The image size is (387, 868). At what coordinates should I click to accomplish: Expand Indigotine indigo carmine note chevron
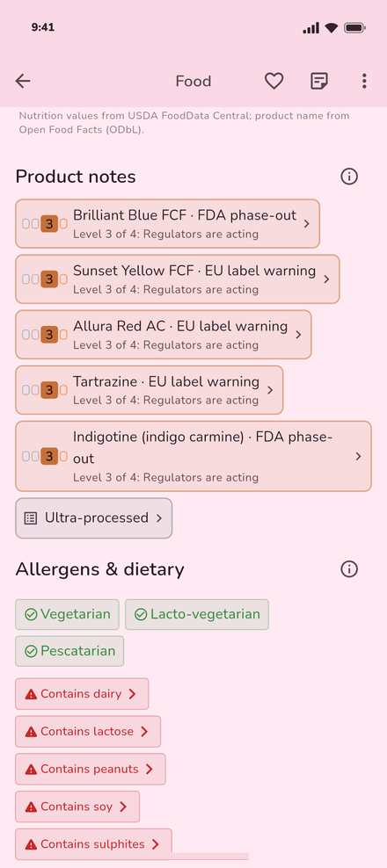358,456
